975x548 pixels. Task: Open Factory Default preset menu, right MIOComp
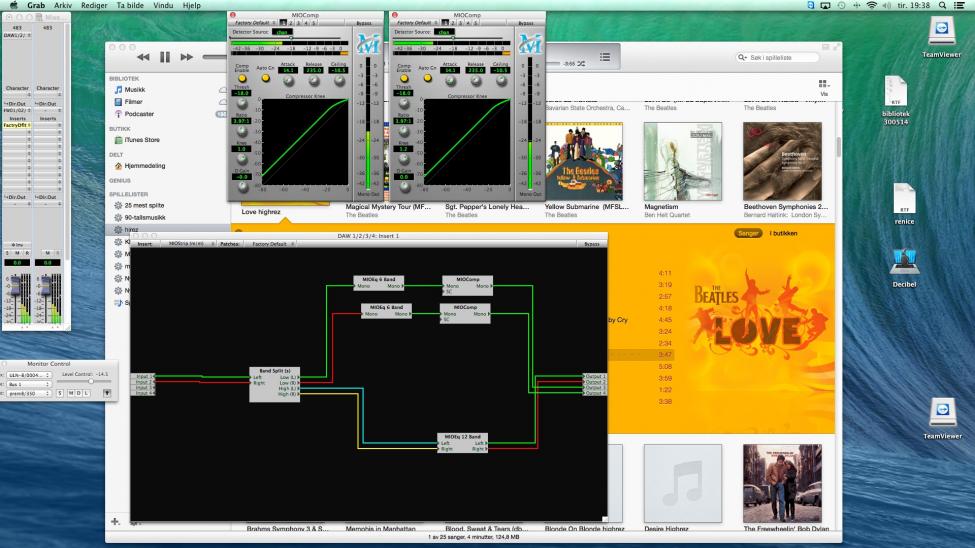[417, 23]
